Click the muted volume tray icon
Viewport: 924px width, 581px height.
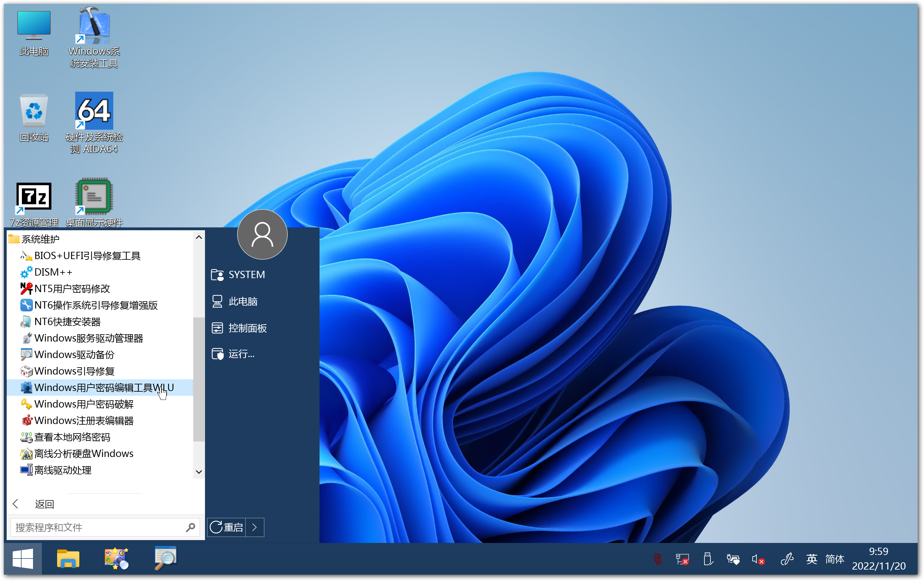click(758, 559)
